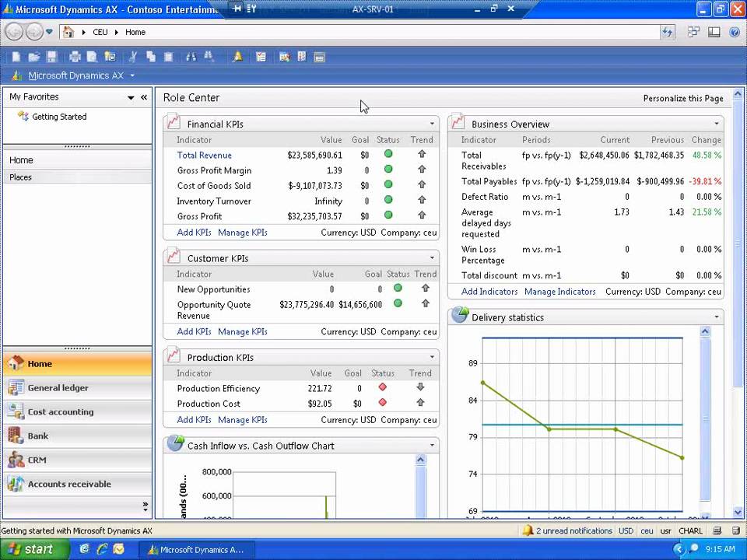Open the Delivery statistics web part menu

pos(717,317)
